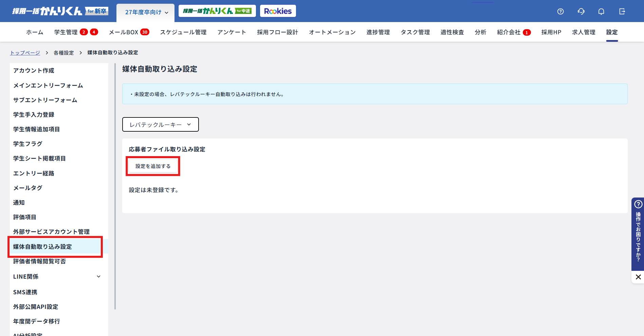Open the メールBOX menu tab
This screenshot has height=336, width=644.
(x=124, y=32)
